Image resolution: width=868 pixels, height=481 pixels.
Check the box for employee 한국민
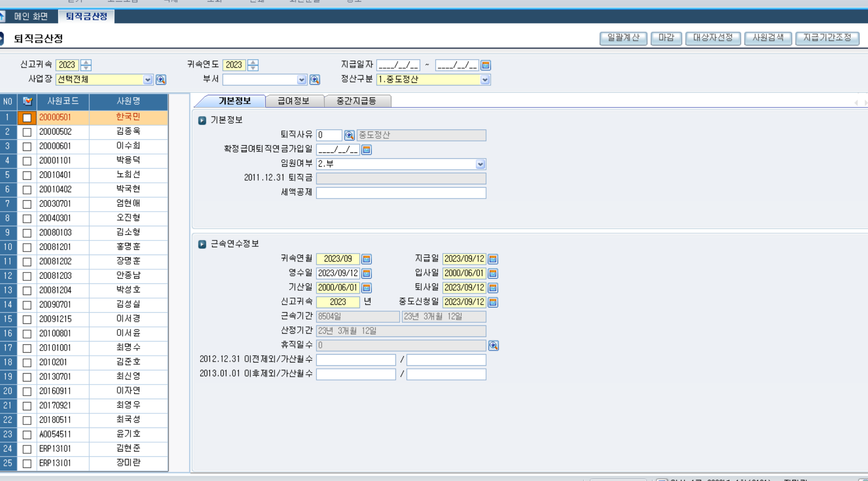click(x=27, y=118)
